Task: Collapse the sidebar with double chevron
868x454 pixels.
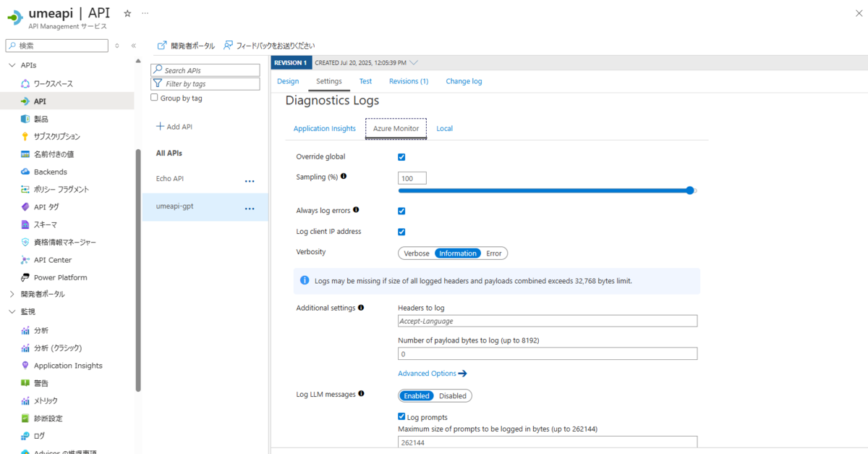Action: [x=134, y=46]
